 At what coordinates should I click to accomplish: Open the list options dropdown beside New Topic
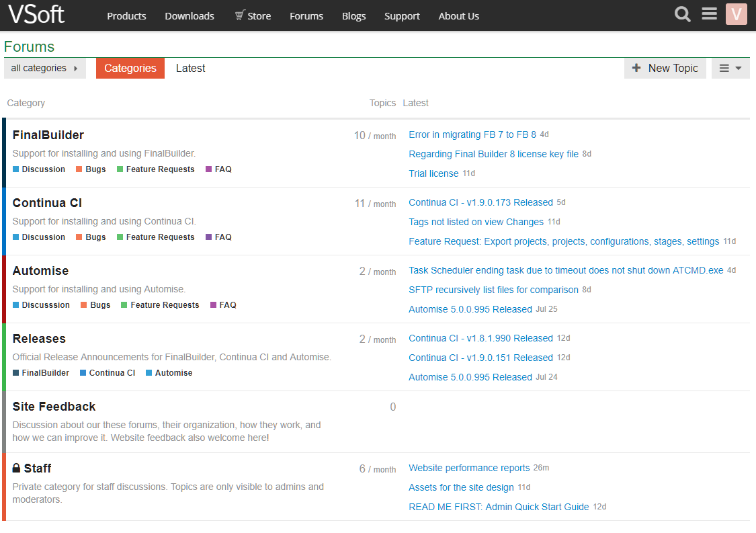click(x=730, y=68)
